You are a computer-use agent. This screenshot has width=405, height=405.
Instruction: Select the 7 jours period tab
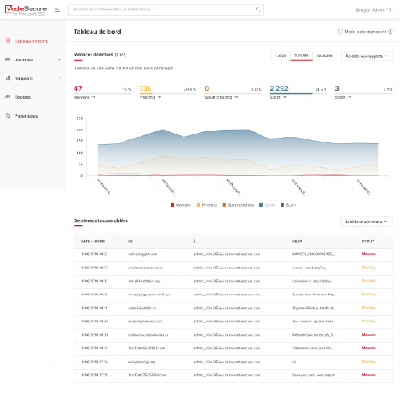click(x=301, y=56)
